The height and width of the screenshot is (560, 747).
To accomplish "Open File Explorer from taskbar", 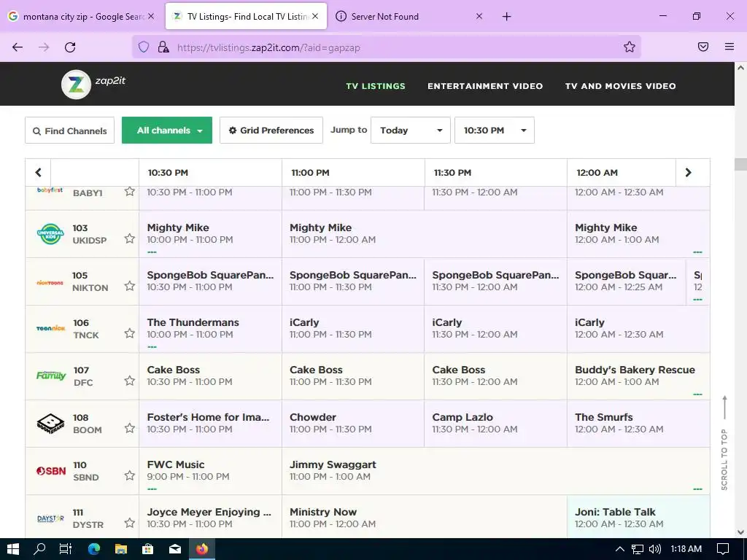I will [121, 549].
